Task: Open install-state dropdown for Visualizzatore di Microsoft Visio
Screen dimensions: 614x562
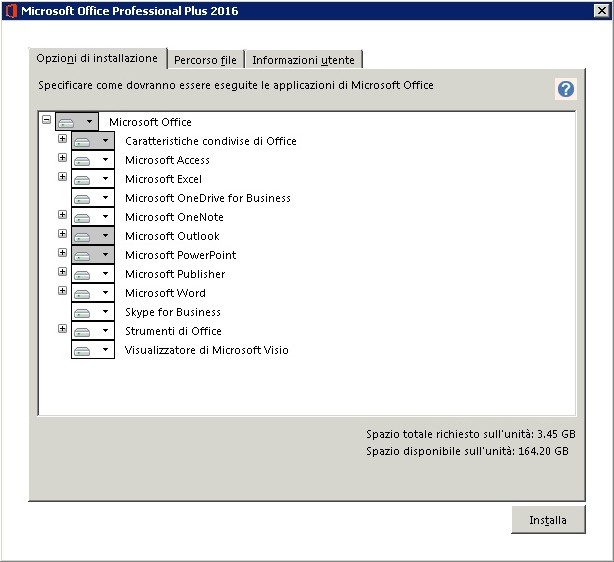Action: click(x=93, y=350)
